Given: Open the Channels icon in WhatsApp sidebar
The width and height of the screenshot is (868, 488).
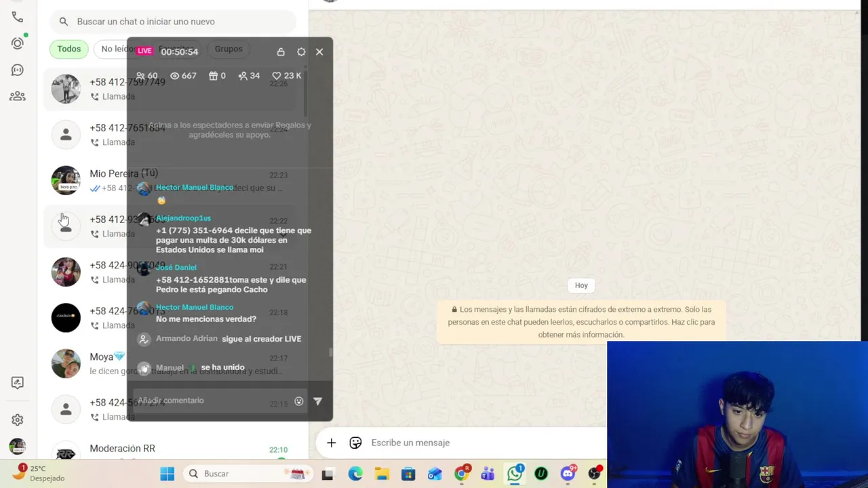Looking at the screenshot, I should (x=18, y=70).
